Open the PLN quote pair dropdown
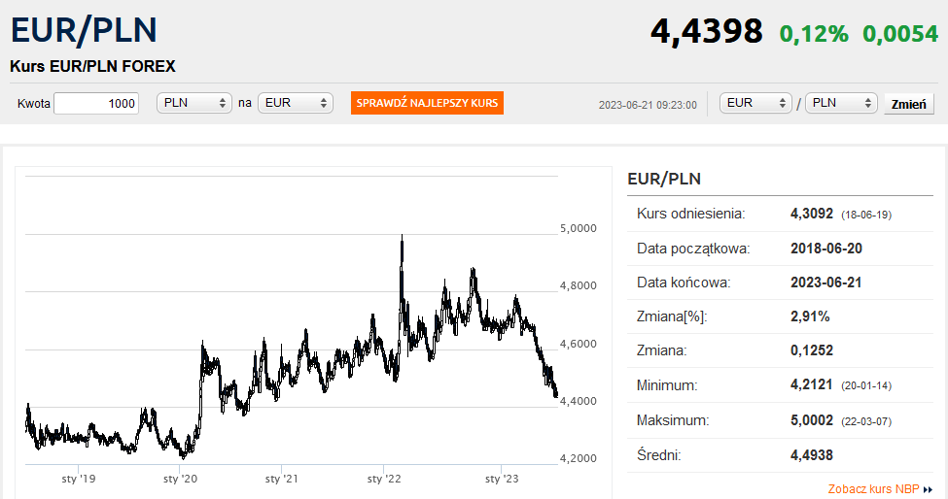This screenshot has width=948, height=499. pos(841,103)
